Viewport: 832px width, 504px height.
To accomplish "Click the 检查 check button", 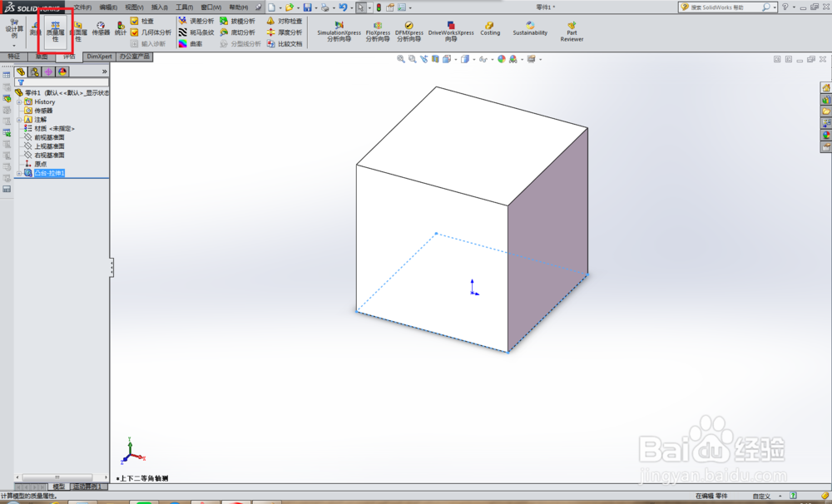I will (142, 21).
